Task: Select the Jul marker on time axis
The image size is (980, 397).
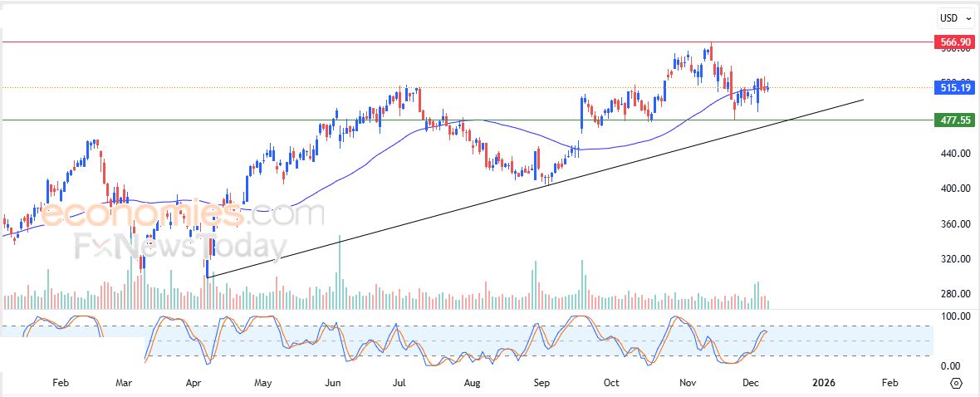Action: 399,383
